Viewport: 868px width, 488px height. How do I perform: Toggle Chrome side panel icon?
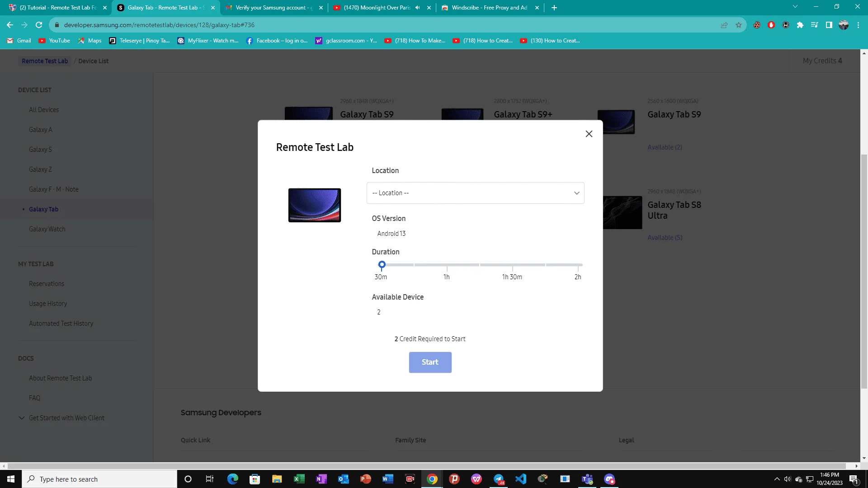829,25
